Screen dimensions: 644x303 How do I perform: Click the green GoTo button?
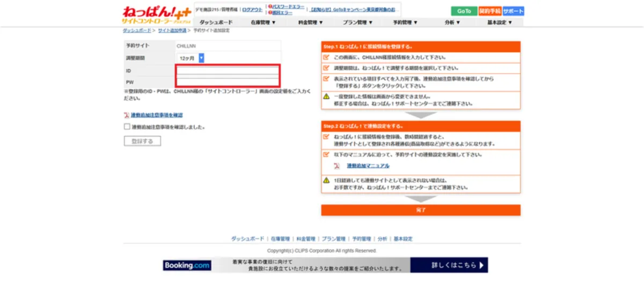click(x=464, y=11)
